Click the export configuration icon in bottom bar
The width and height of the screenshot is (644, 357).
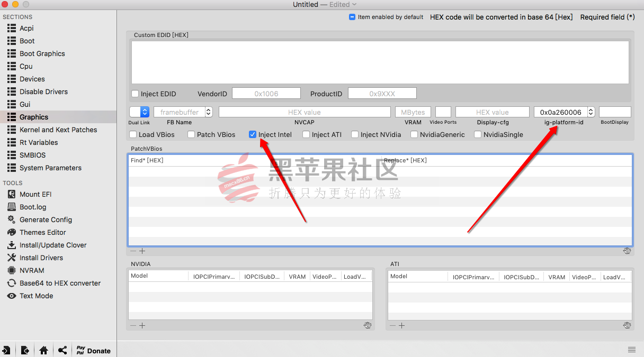25,350
